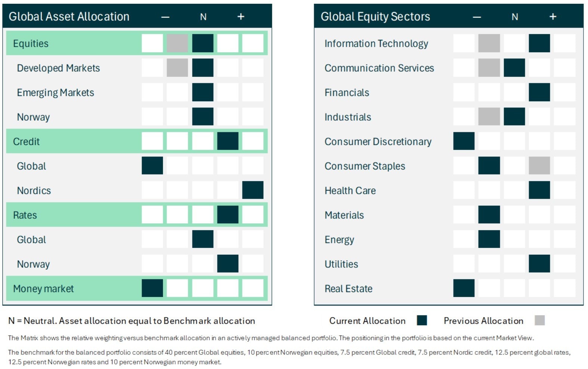
Task: Select the Equities row label
Action: pyautogui.click(x=31, y=44)
